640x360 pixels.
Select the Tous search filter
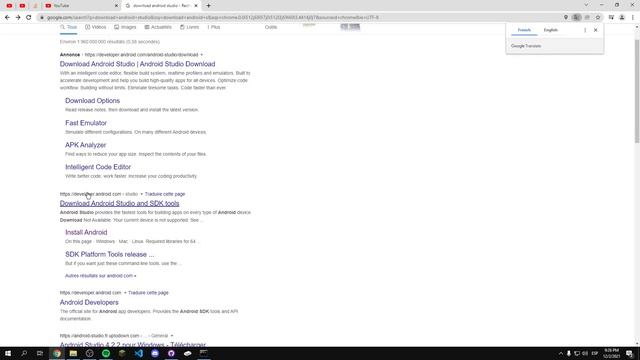[69, 27]
